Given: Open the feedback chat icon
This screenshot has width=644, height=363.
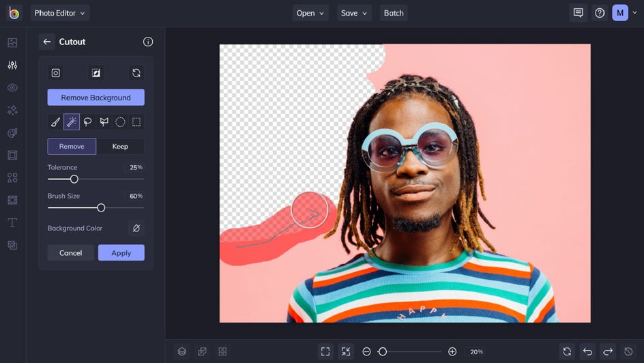Looking at the screenshot, I should pos(579,13).
